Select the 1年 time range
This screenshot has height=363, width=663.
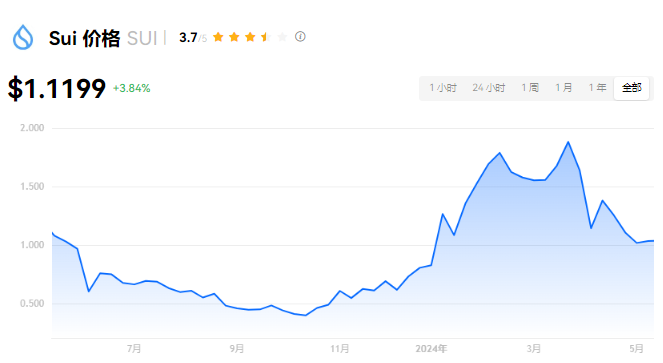[597, 88]
